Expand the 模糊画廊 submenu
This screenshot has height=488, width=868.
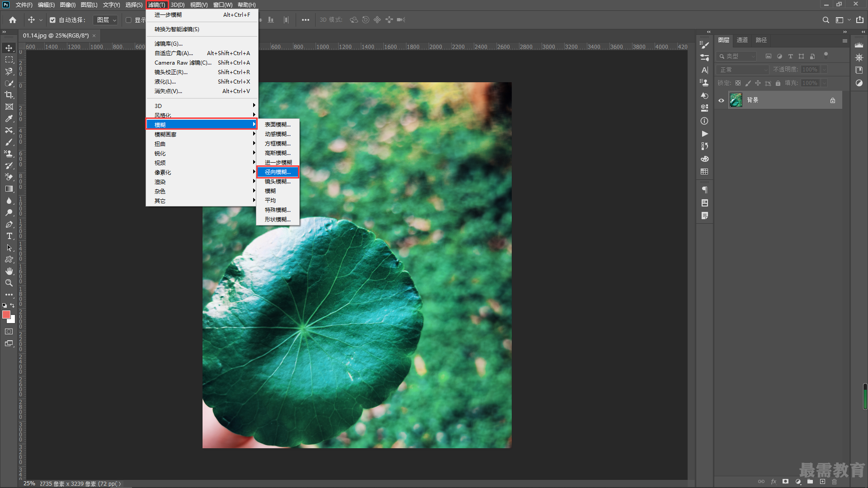202,134
